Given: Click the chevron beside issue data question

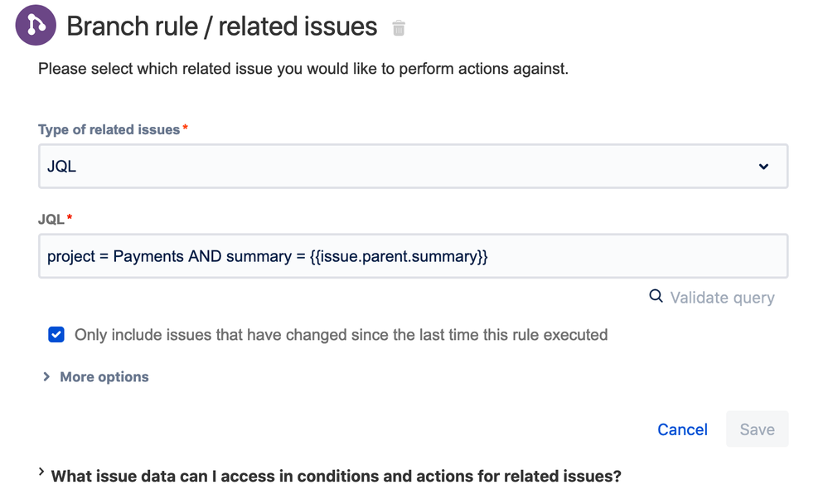Looking at the screenshot, I should click(42, 472).
